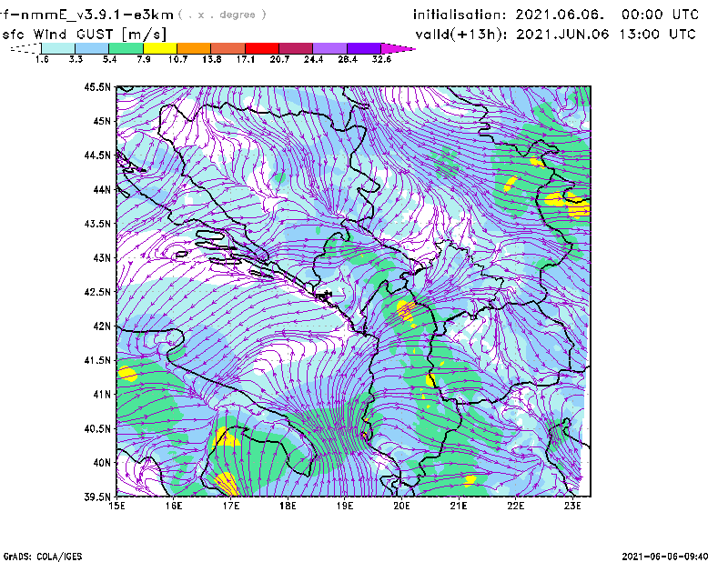Select the yellow legend color box
The width and height of the screenshot is (728, 562).
(160, 48)
